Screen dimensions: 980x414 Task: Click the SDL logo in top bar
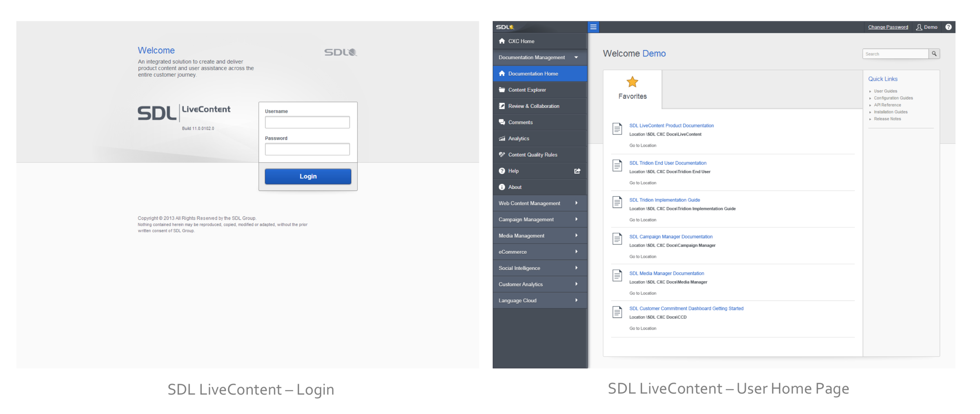click(x=505, y=27)
